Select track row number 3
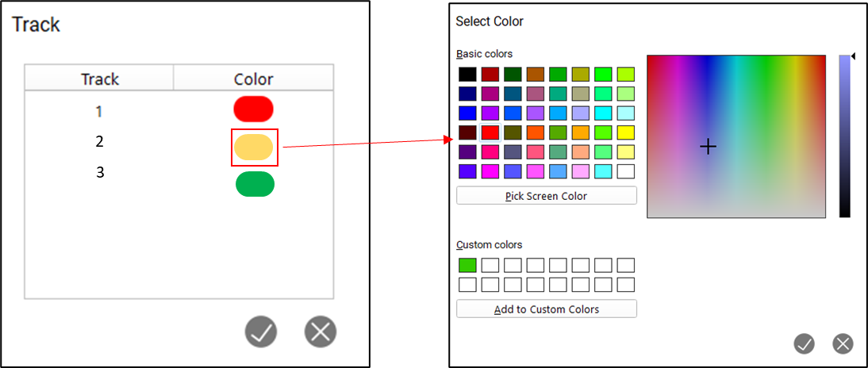 point(100,172)
